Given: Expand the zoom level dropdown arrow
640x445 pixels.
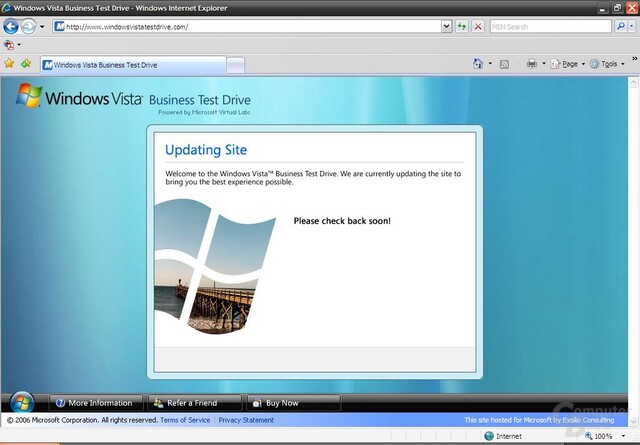Looking at the screenshot, I should (x=623, y=436).
